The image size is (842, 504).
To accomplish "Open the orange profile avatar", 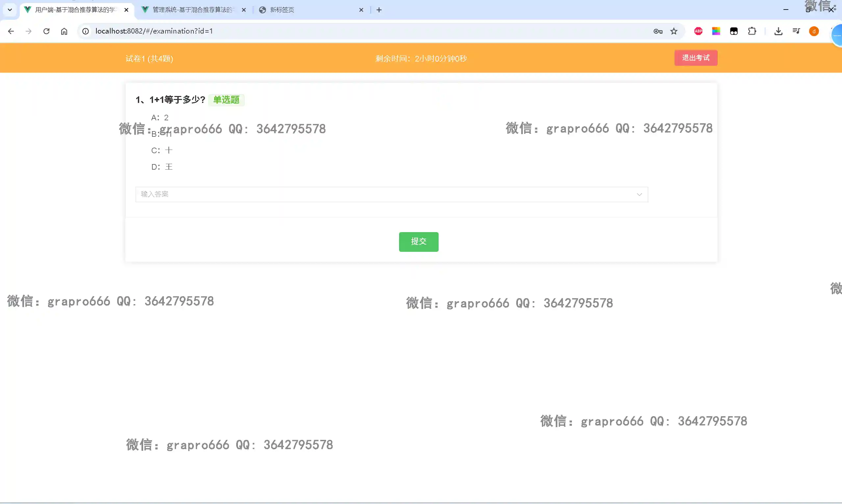I will pos(814,31).
